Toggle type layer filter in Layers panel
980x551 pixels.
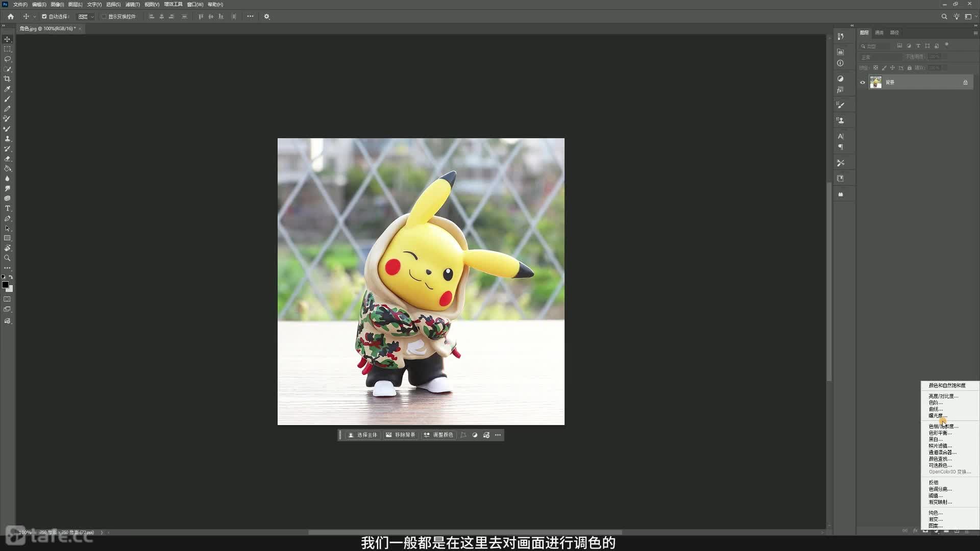[x=918, y=46]
